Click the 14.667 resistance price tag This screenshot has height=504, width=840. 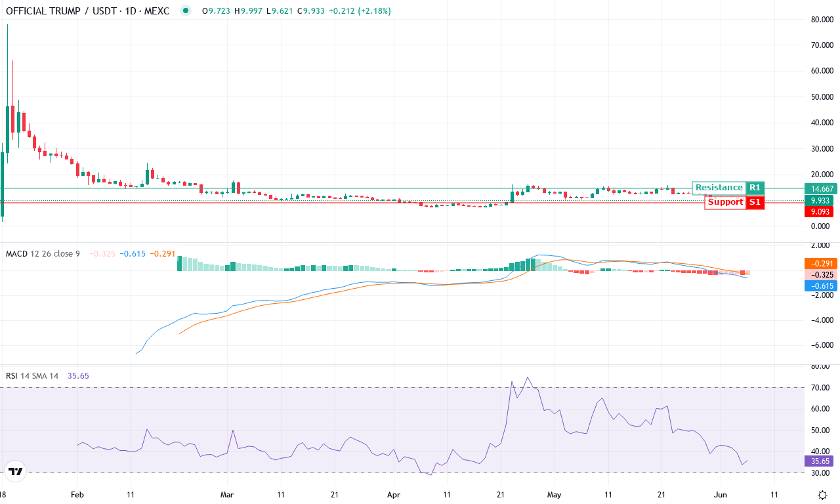click(821, 188)
